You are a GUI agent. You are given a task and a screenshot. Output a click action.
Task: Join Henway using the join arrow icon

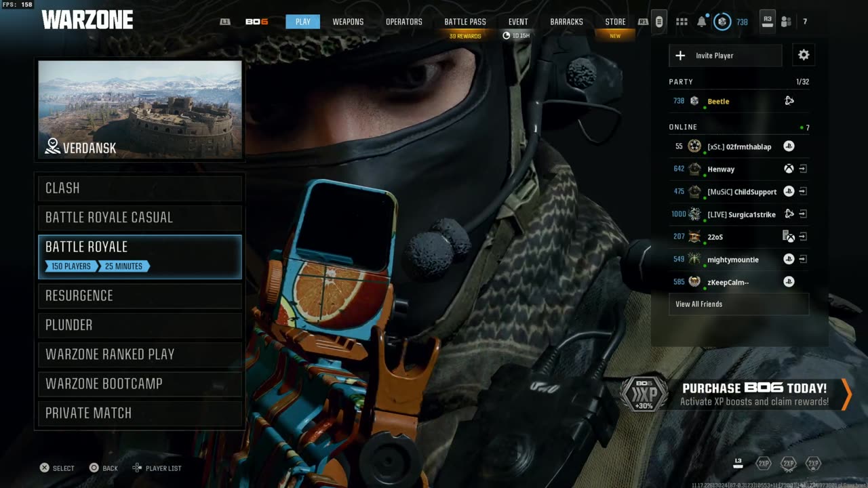pyautogui.click(x=803, y=169)
